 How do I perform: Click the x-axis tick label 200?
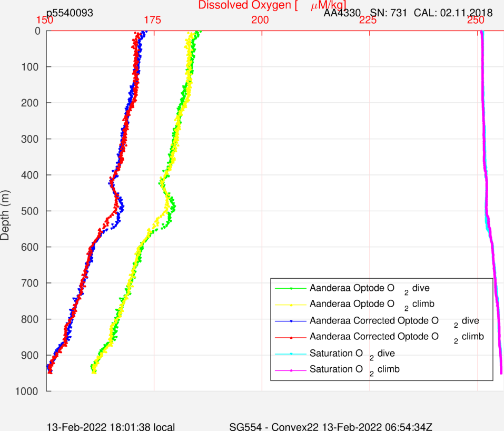click(260, 20)
